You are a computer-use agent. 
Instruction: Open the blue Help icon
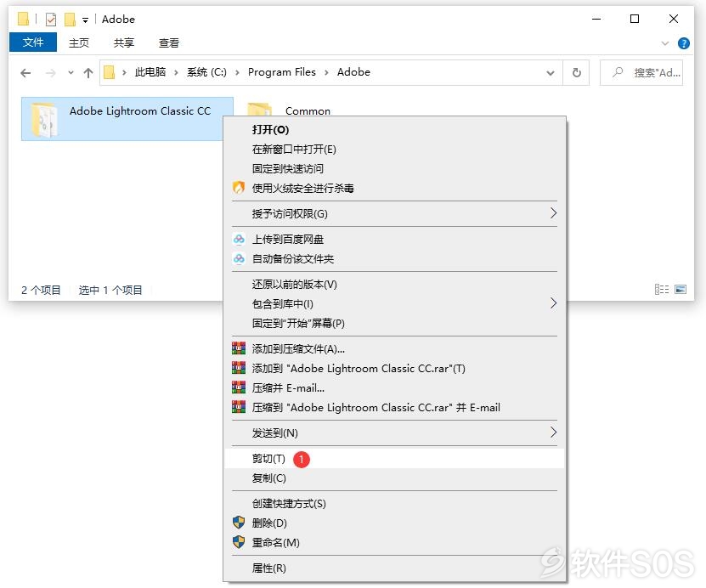click(684, 43)
